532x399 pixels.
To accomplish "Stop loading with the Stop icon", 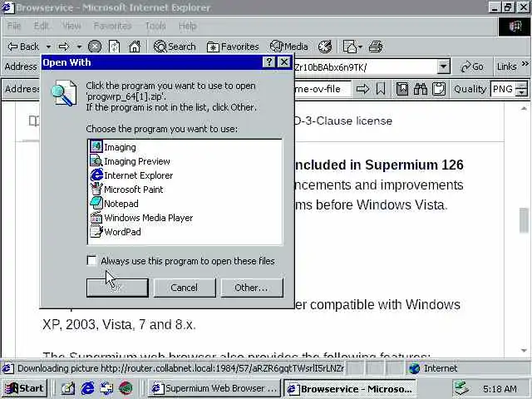I will 95,47.
